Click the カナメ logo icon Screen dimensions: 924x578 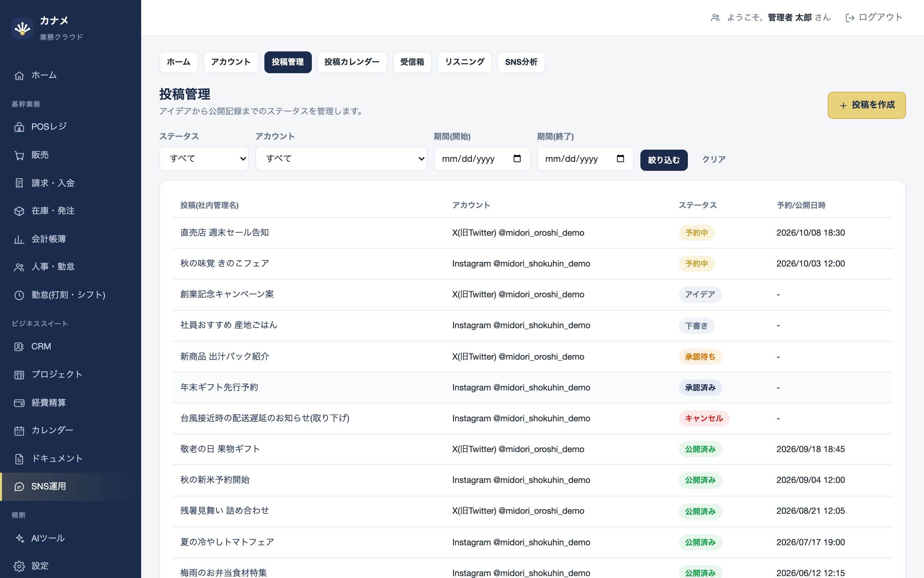tap(22, 28)
